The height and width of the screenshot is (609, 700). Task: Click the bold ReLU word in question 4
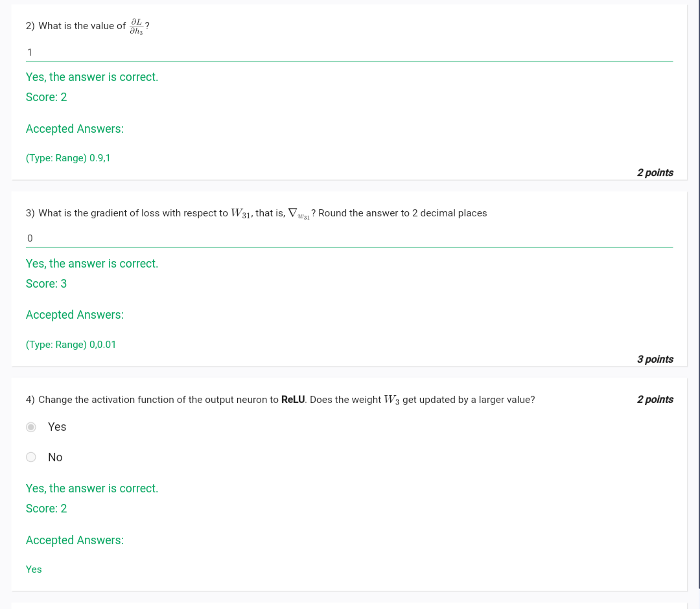tap(293, 399)
